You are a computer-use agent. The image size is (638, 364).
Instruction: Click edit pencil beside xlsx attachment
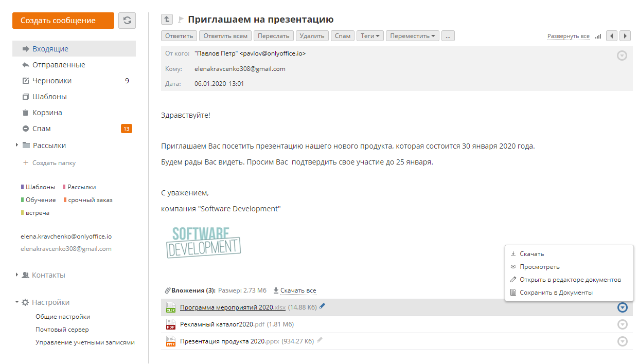coord(322,306)
